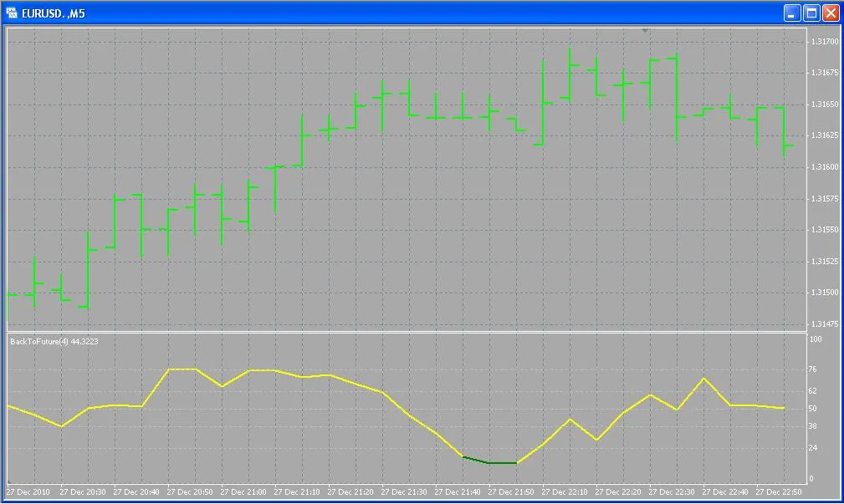
Task: Maximize the EURUSD chart window
Action: pyautogui.click(x=811, y=13)
